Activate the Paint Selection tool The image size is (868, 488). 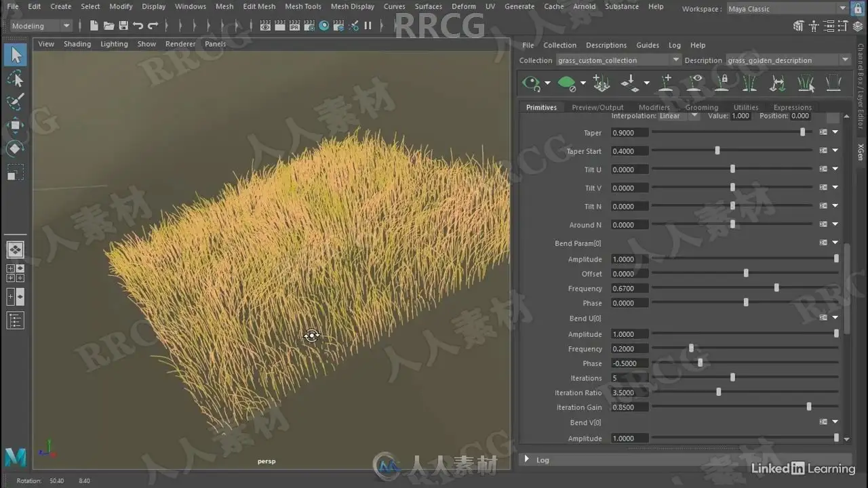click(x=15, y=102)
